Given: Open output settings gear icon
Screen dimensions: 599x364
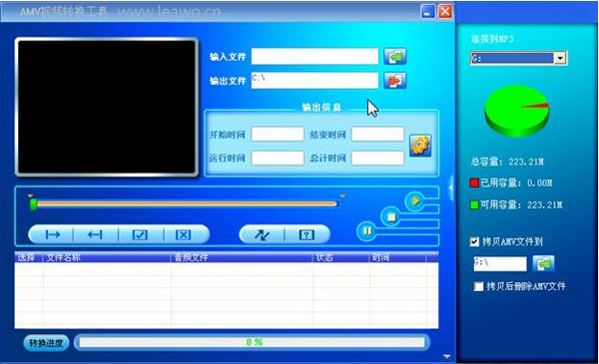Looking at the screenshot, I should point(420,146).
